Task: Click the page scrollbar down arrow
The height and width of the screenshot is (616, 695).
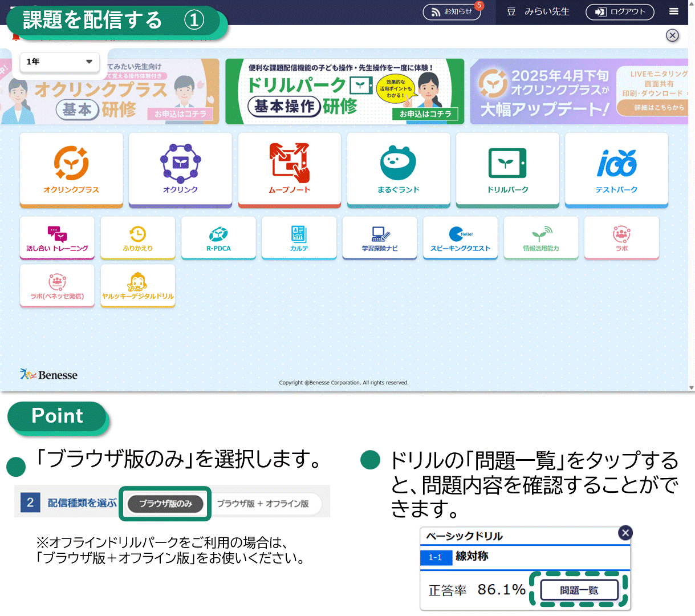Action: (x=691, y=388)
